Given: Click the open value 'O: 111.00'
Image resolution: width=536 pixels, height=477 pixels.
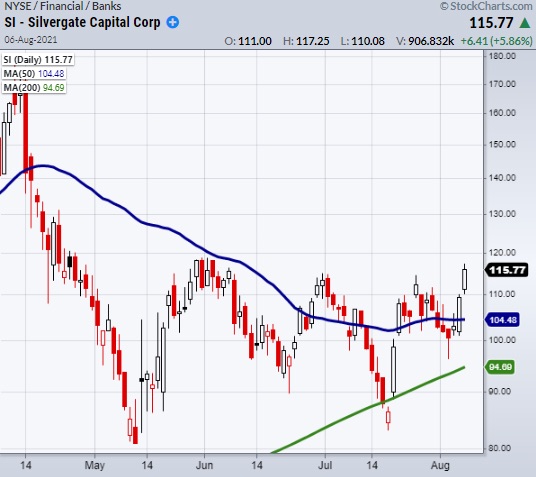Looking at the screenshot, I should [x=248, y=41].
